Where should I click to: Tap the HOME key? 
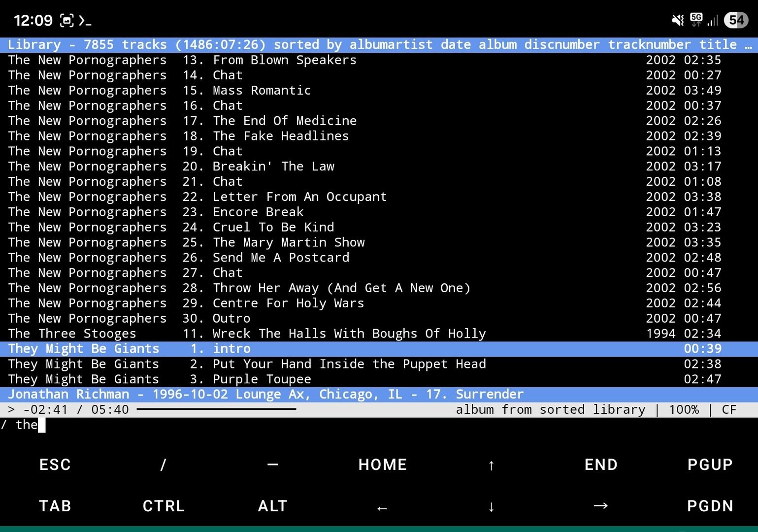tap(382, 465)
